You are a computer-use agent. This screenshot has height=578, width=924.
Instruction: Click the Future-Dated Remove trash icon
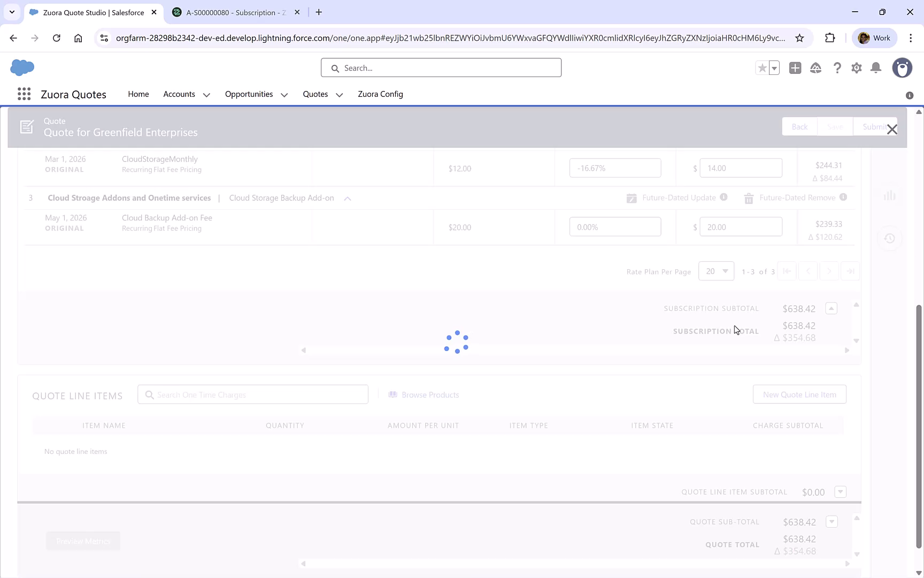point(748,197)
